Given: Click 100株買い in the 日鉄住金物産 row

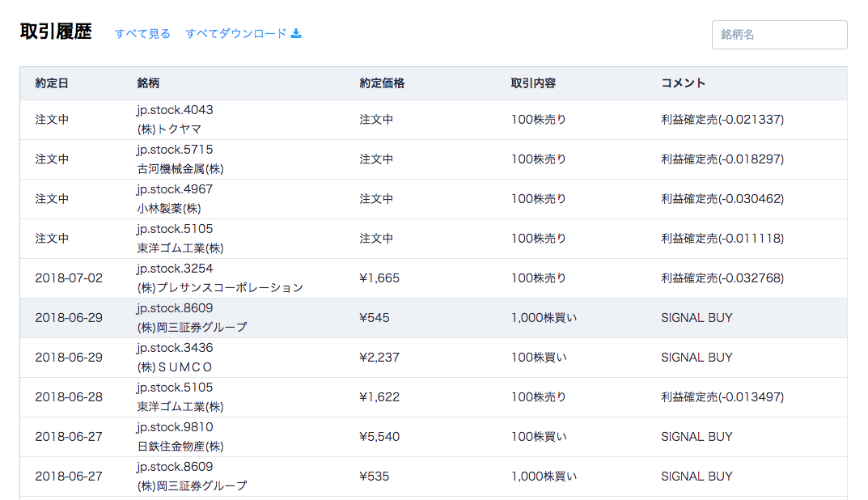Looking at the screenshot, I should pos(539,437).
